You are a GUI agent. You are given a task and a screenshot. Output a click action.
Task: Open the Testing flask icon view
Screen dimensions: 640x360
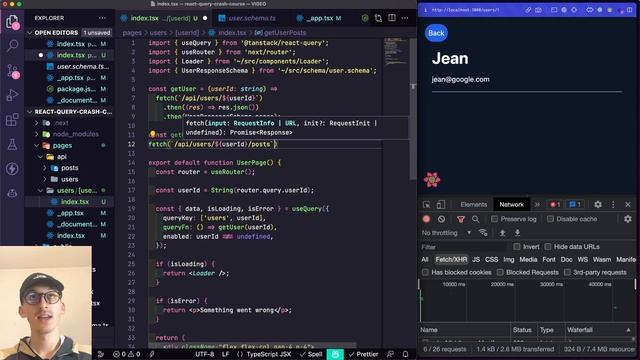click(12, 144)
